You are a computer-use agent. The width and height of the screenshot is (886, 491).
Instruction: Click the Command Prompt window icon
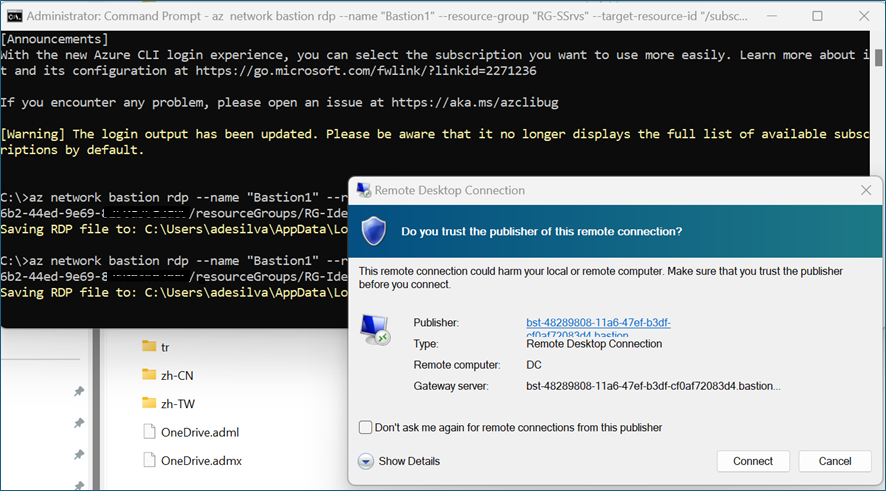pyautogui.click(x=14, y=16)
